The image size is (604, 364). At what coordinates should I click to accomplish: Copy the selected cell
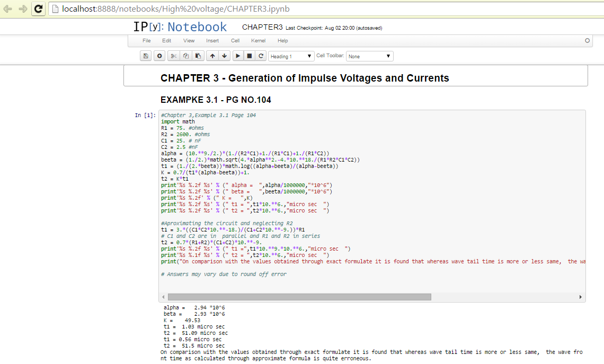185,56
